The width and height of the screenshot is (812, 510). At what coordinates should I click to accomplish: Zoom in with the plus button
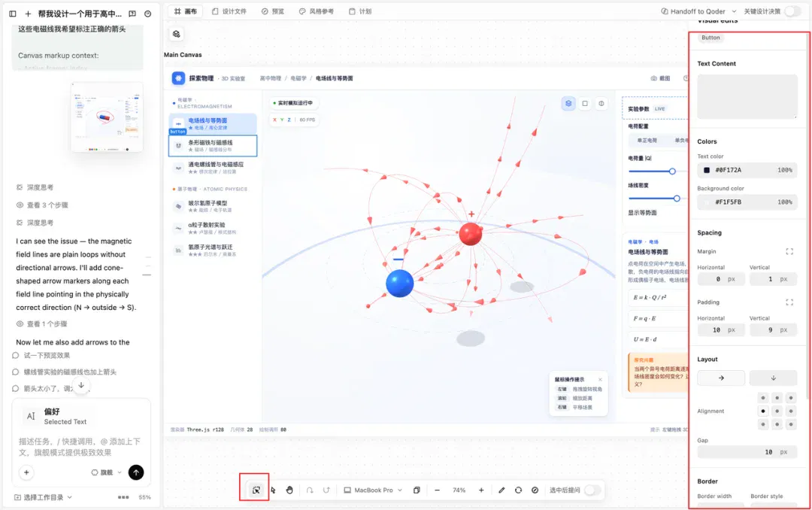(x=481, y=490)
